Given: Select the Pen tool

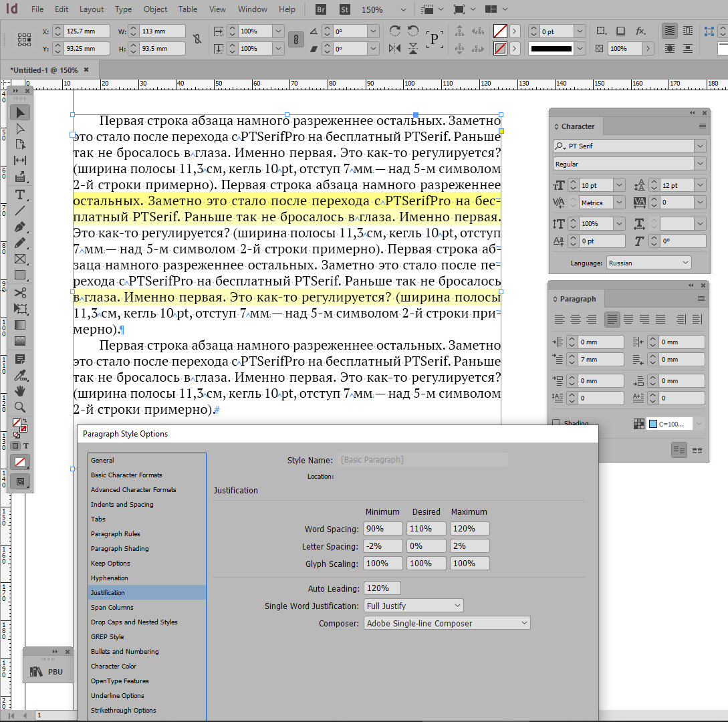Looking at the screenshot, I should point(20,227).
